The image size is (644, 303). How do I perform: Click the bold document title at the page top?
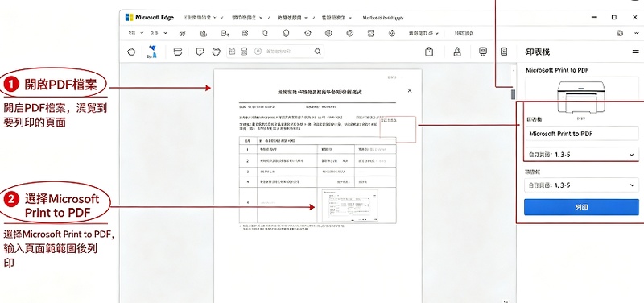[320, 93]
